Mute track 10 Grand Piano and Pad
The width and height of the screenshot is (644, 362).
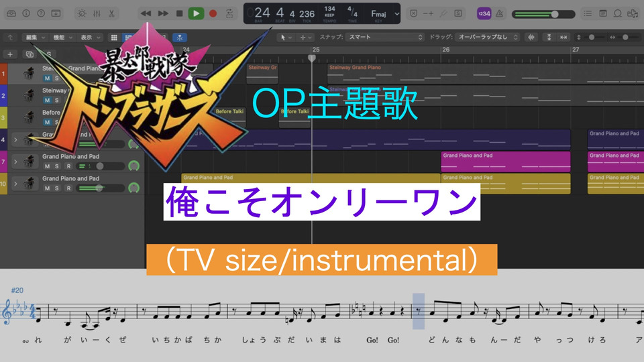[x=47, y=188]
